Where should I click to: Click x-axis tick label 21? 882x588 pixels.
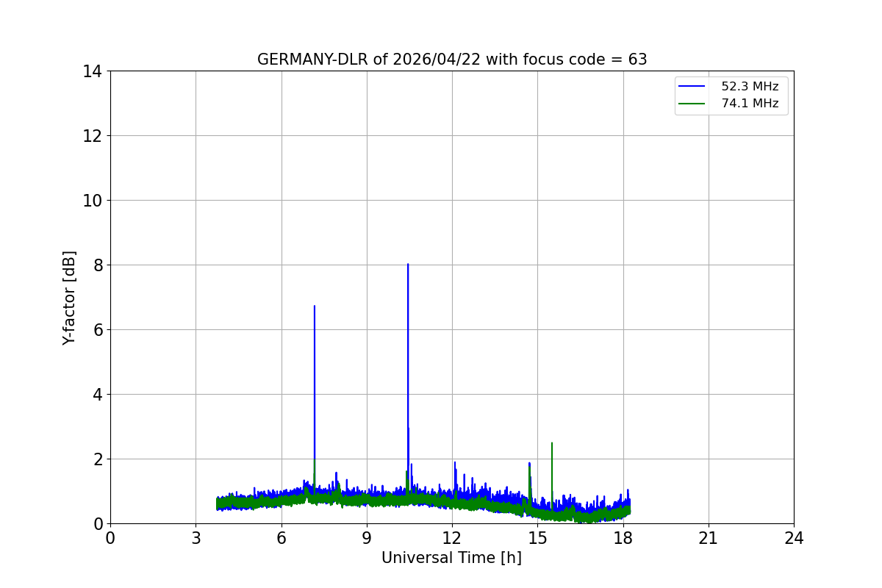point(709,538)
